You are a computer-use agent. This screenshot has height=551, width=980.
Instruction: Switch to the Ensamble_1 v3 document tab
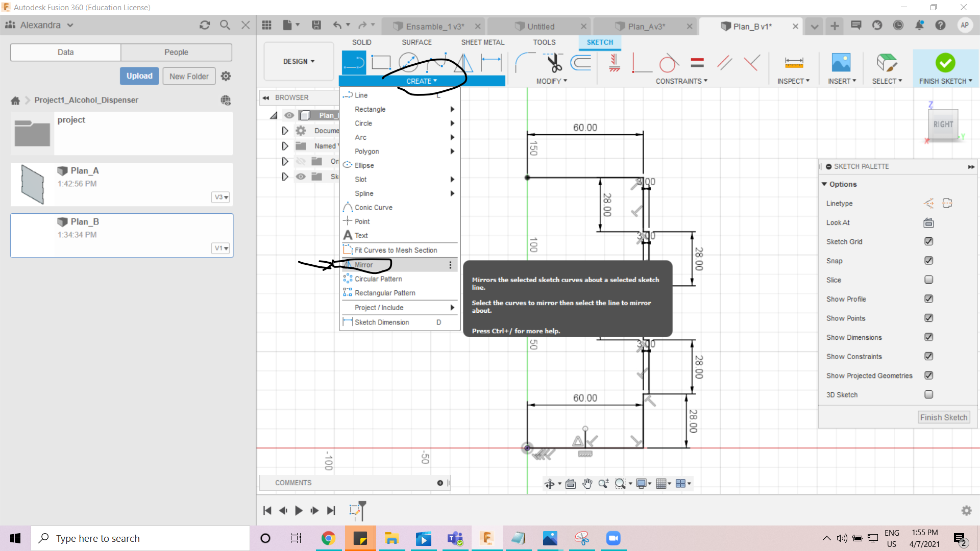[x=434, y=27]
